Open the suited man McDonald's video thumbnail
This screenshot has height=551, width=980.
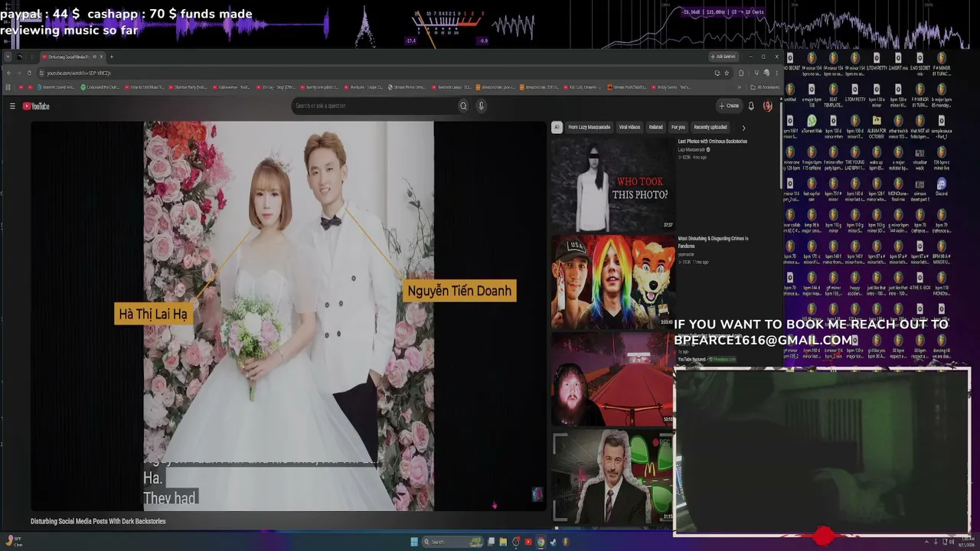pos(612,477)
